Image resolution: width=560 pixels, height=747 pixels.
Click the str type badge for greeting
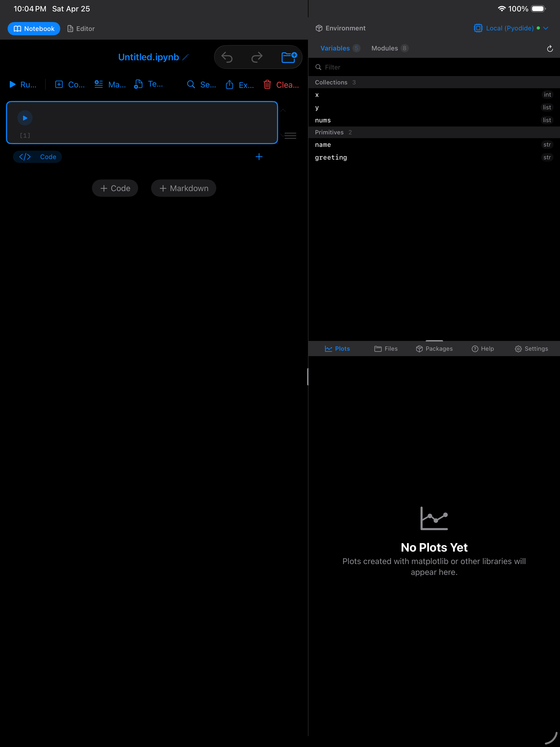click(x=547, y=157)
